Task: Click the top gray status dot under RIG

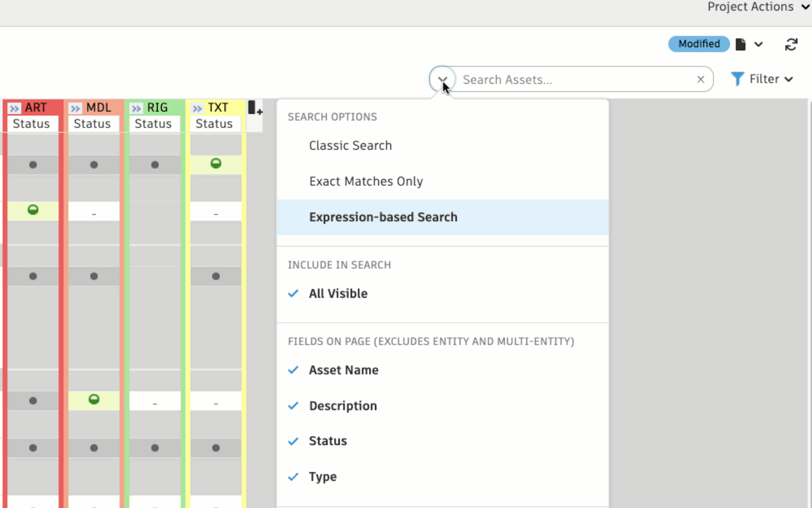Action: click(x=155, y=165)
